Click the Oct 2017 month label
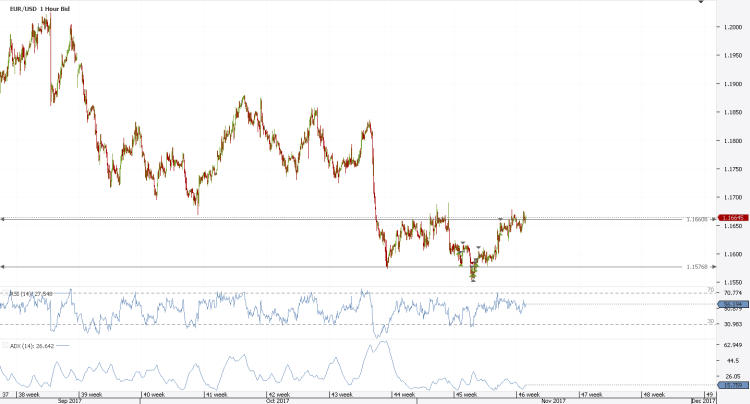This screenshot has width=750, height=404. 277,401
